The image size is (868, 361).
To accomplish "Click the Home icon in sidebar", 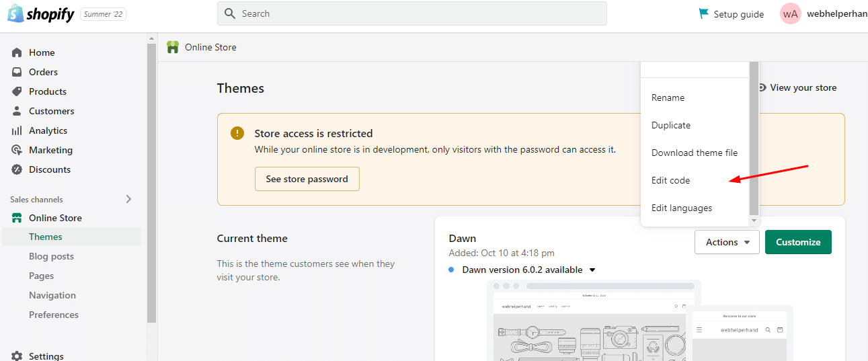I will (17, 52).
